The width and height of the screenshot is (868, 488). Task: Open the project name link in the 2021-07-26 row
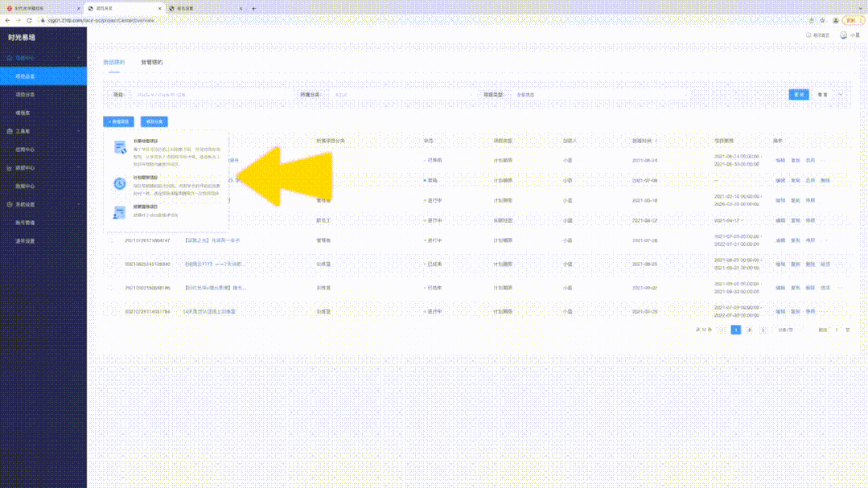[212, 240]
